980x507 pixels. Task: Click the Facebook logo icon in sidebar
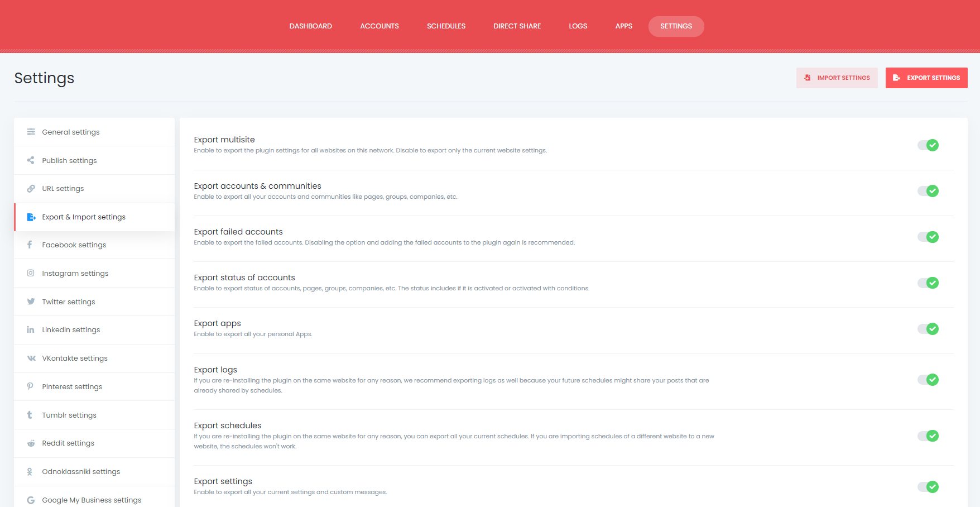[x=30, y=245]
